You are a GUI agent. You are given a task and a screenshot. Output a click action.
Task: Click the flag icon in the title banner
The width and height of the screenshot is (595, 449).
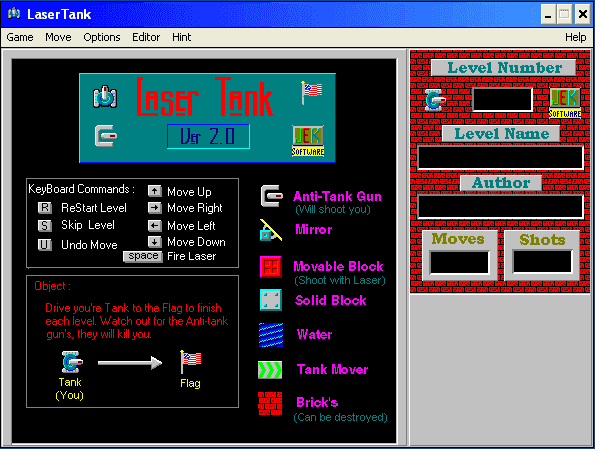312,92
